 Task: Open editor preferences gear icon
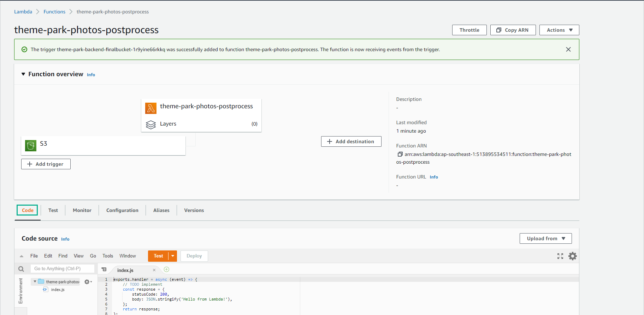(573, 256)
